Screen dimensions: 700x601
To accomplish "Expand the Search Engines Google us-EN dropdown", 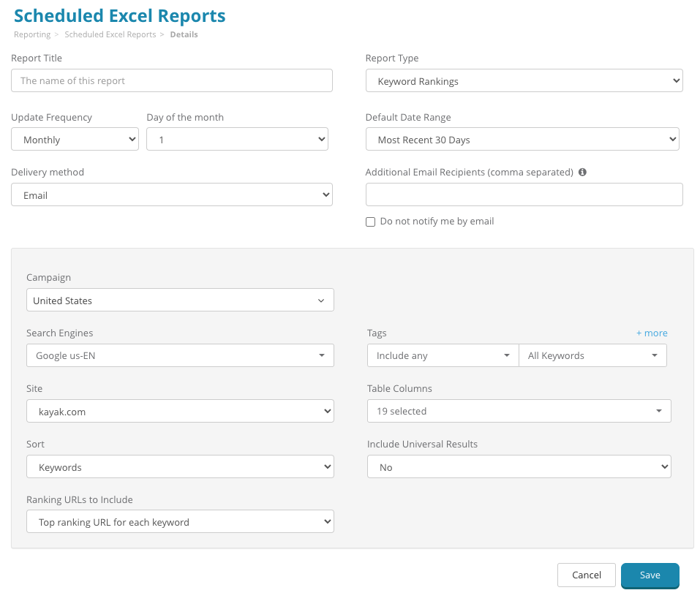I will click(x=180, y=356).
